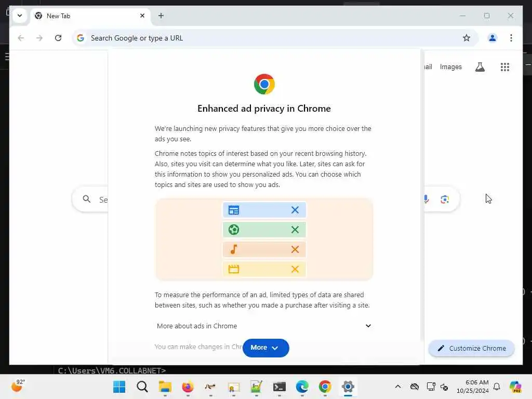Open Search Labs flask icon
The width and height of the screenshot is (532, 399).
point(480,67)
